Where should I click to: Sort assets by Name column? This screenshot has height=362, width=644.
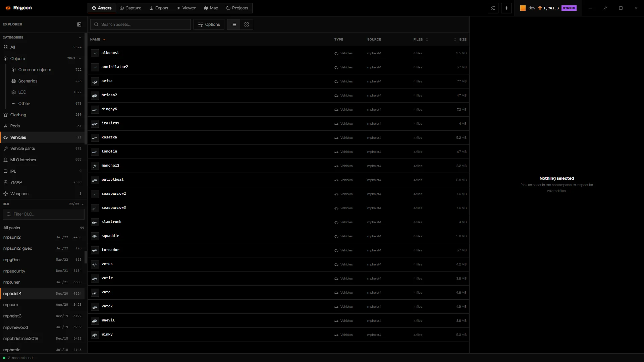click(98, 40)
